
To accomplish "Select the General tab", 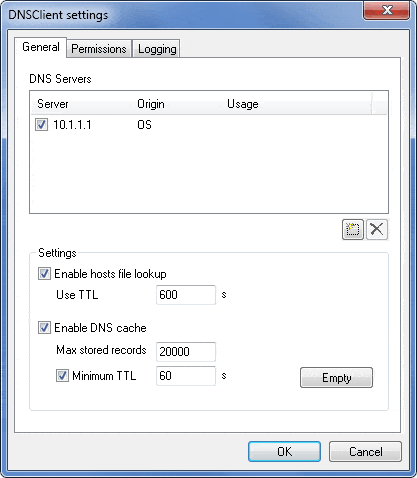I will point(41,47).
